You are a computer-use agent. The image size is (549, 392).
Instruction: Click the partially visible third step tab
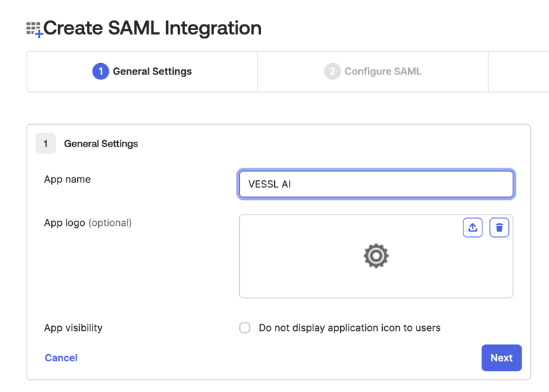518,72
